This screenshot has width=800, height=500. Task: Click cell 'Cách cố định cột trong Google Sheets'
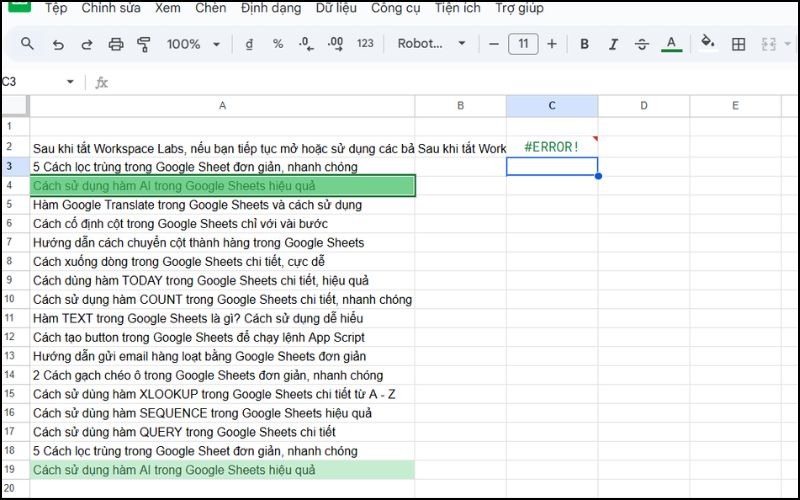click(222, 223)
